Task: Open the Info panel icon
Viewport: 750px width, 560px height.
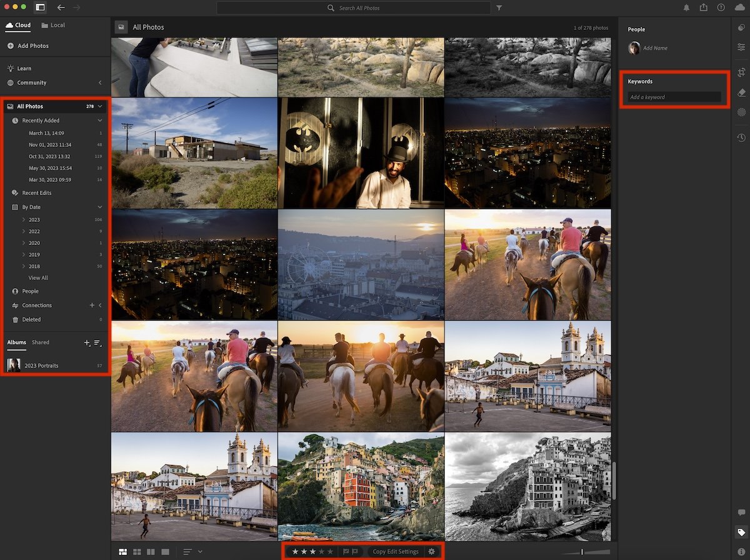Action: (x=741, y=552)
